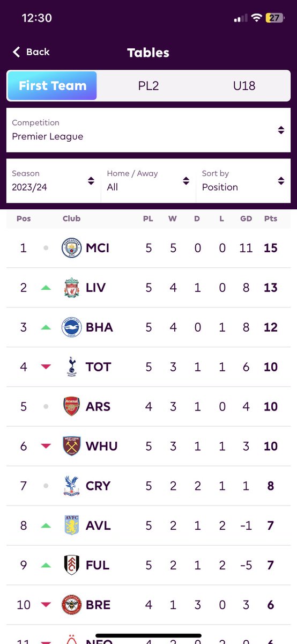Tap the Brentford club crest

[71, 605]
